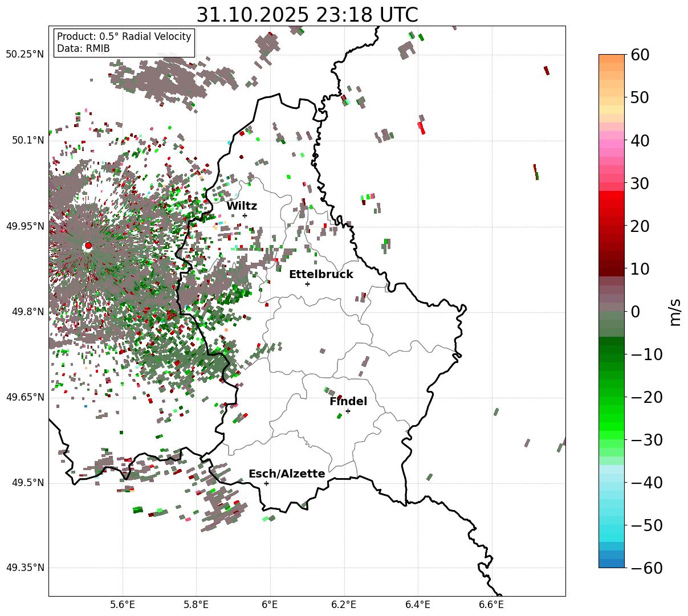Click the plot title 31.10.2025 23:18 UTC
Image resolution: width=688 pixels, height=616 pixels.
[307, 15]
